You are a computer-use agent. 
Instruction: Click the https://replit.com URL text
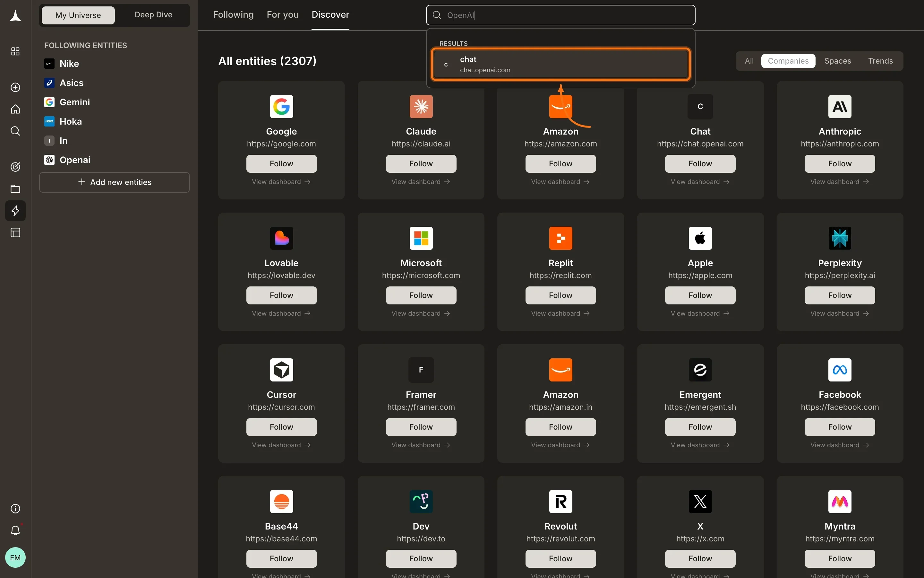click(560, 275)
